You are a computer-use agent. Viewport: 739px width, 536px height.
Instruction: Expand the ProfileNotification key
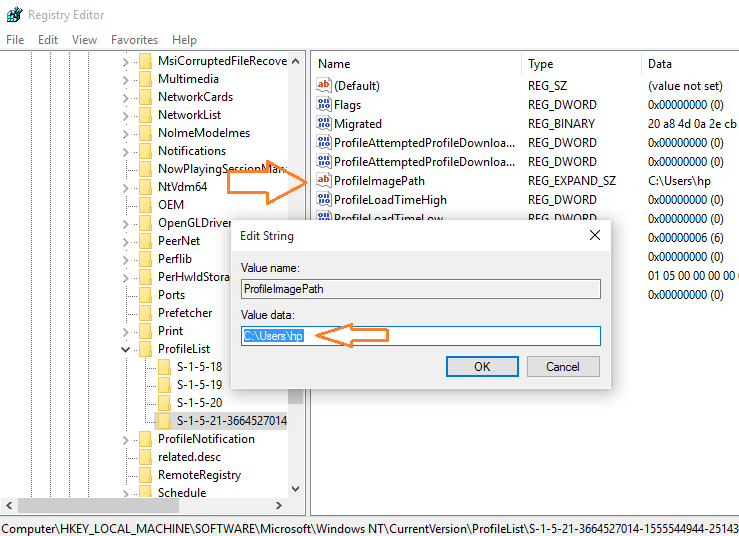125,440
